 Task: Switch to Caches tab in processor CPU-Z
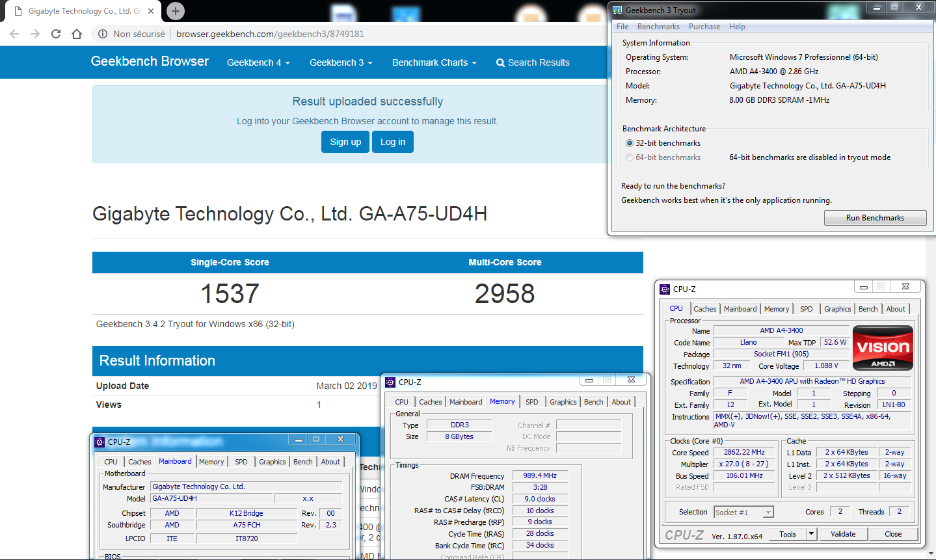pos(704,309)
